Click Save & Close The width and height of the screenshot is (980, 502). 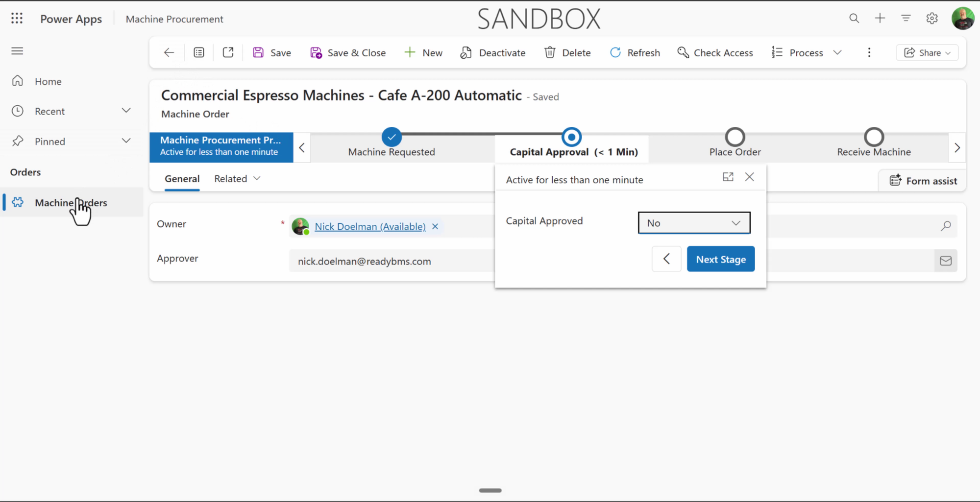(x=348, y=53)
